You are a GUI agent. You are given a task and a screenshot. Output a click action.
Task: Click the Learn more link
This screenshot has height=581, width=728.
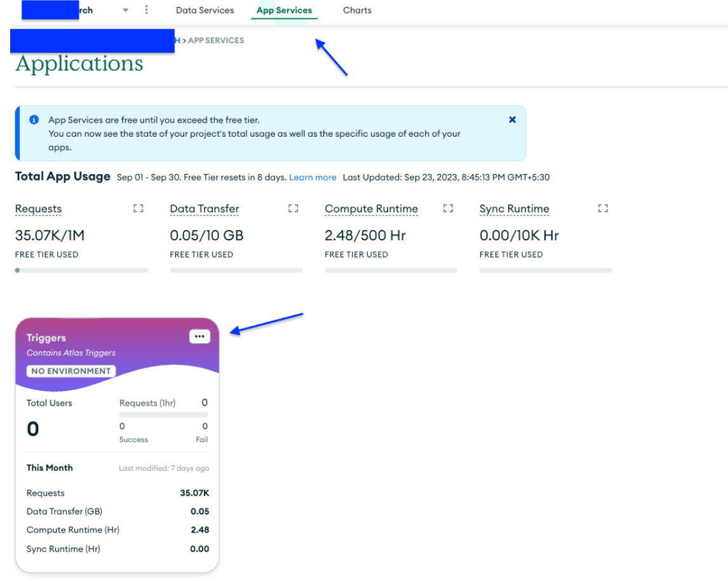(x=313, y=177)
